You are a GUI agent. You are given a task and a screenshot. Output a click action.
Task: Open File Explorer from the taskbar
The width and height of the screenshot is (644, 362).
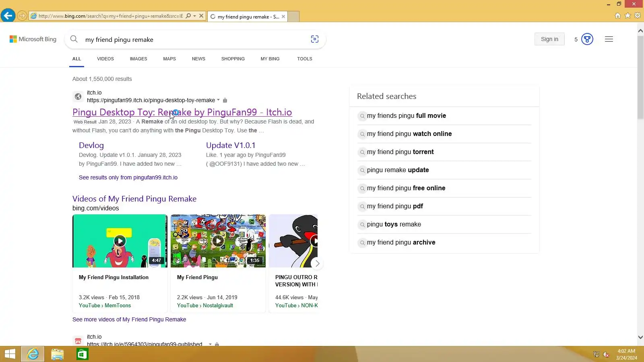[58, 354]
